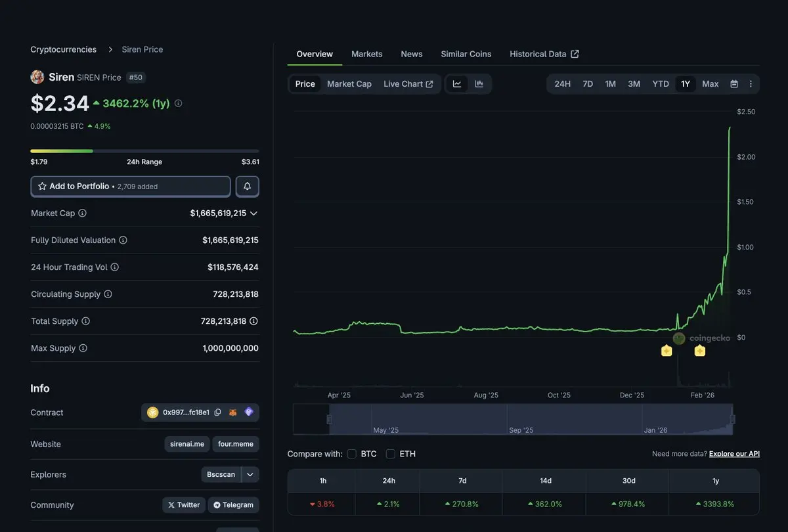Viewport: 788px width, 532px height.
Task: Click the 24h Range price progress bar
Action: tap(144, 151)
